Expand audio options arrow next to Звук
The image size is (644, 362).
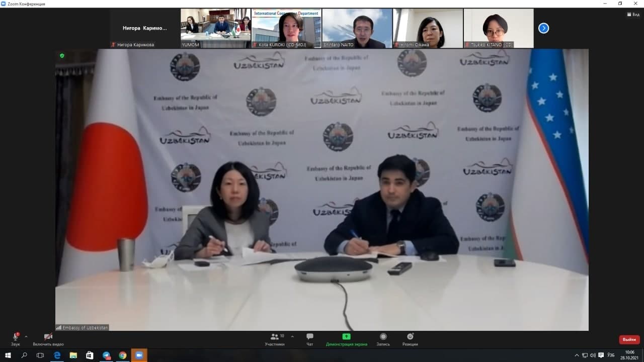(x=26, y=337)
